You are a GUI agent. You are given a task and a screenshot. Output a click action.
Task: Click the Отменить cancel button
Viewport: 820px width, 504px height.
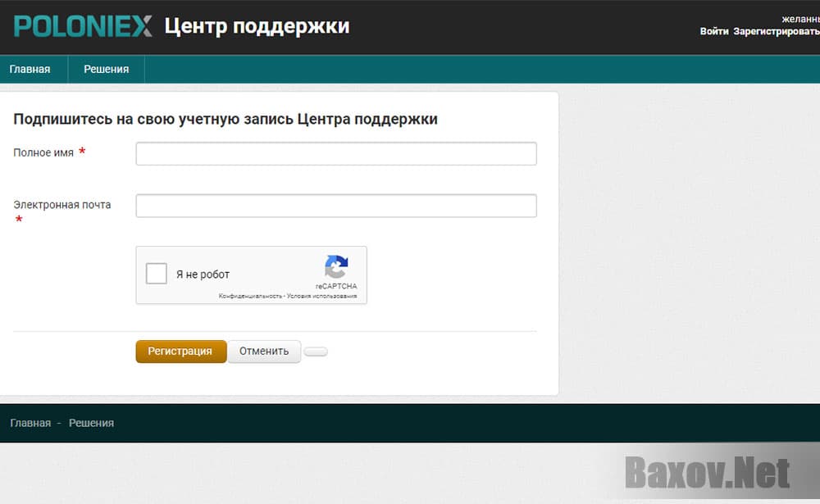(264, 351)
